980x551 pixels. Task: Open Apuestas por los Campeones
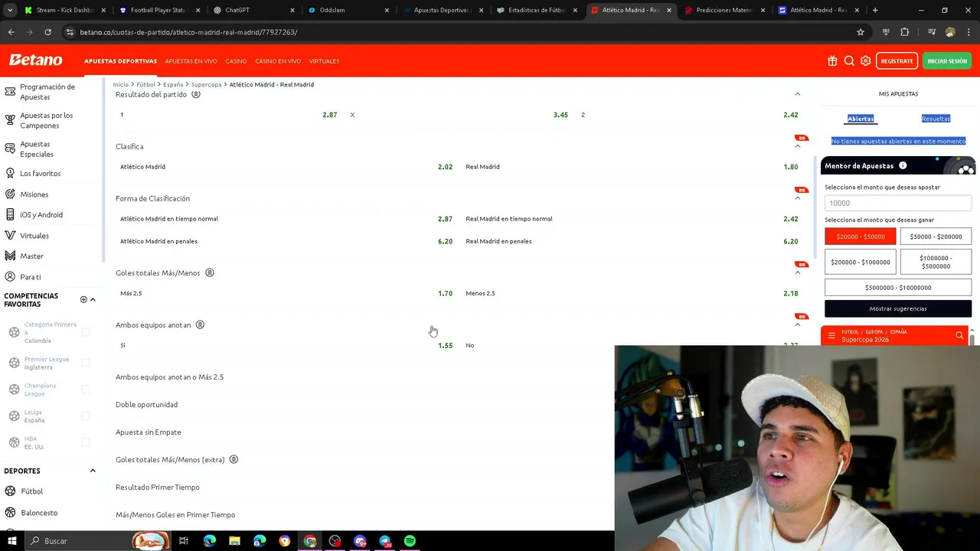[x=46, y=120]
